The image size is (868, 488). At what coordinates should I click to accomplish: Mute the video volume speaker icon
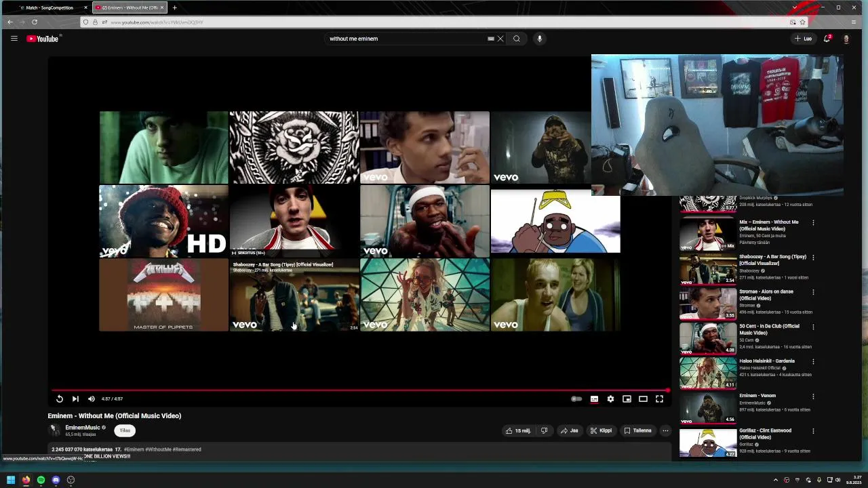(92, 399)
